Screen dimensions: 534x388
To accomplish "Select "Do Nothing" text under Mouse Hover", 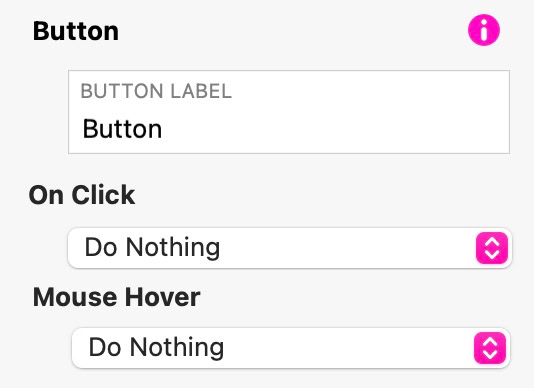I will click(156, 347).
